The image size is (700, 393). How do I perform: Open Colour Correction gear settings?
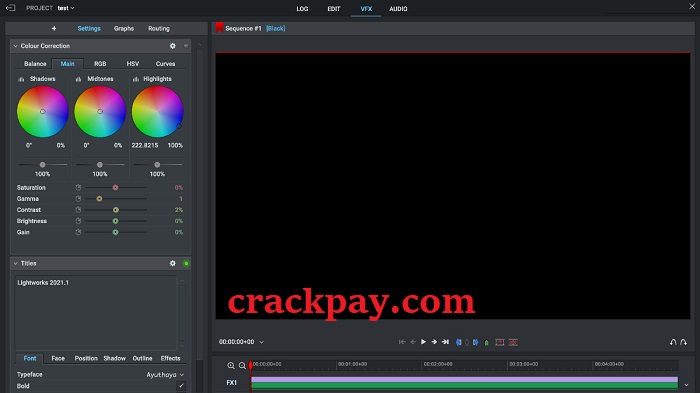click(173, 46)
